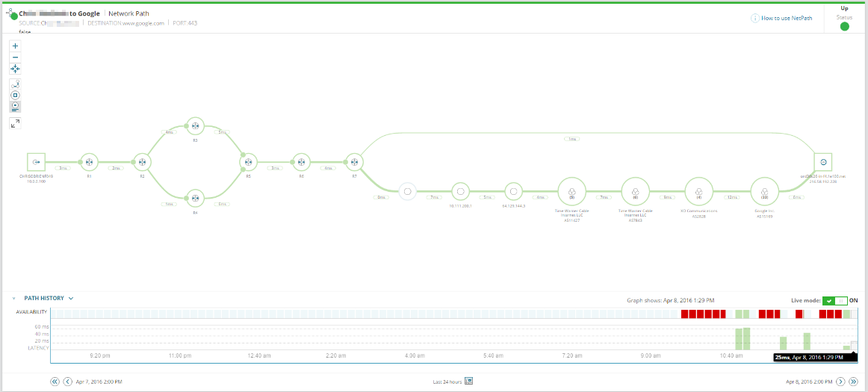Select the R1 router node
This screenshot has width=868, height=392.
point(89,162)
